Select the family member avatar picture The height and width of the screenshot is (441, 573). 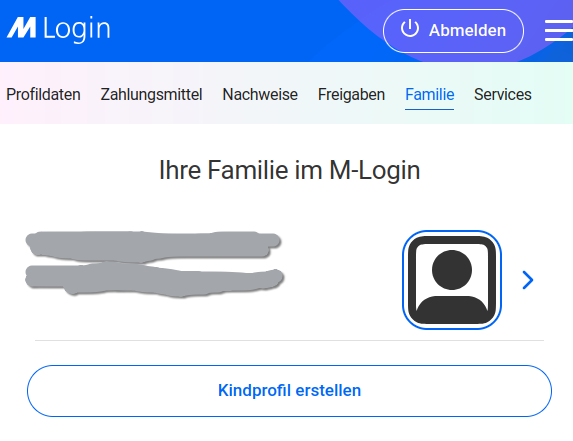click(x=452, y=280)
